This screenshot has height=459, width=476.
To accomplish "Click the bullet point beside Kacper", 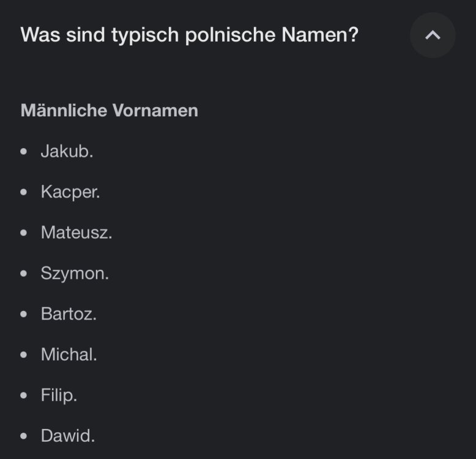I will click(x=24, y=192).
